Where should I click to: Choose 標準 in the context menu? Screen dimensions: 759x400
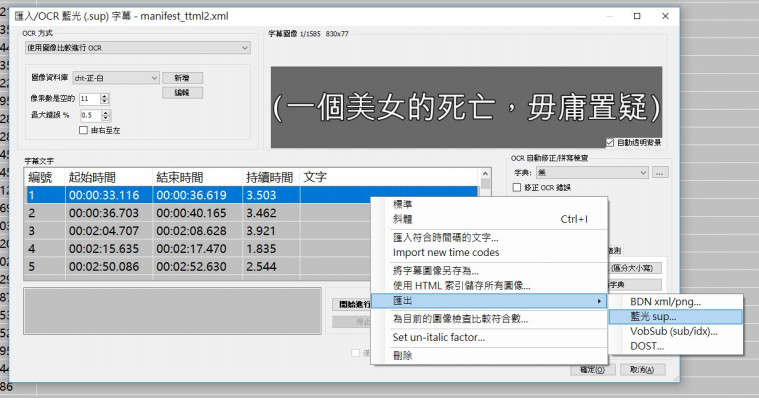(x=489, y=204)
